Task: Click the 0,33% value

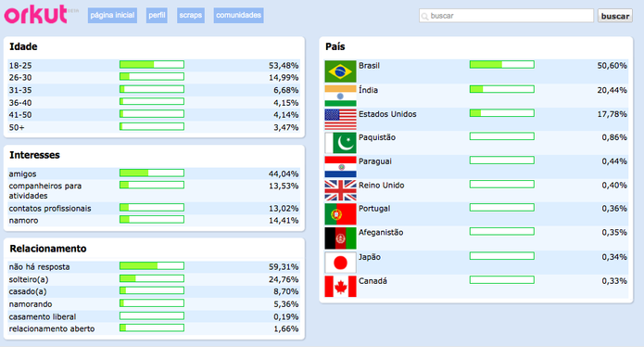Action: [x=614, y=281]
